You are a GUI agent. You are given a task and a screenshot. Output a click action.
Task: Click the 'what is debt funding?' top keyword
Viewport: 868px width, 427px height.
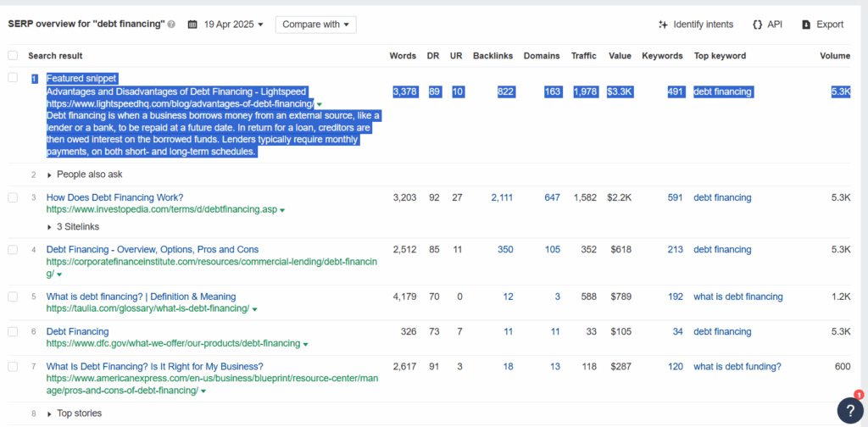point(737,366)
